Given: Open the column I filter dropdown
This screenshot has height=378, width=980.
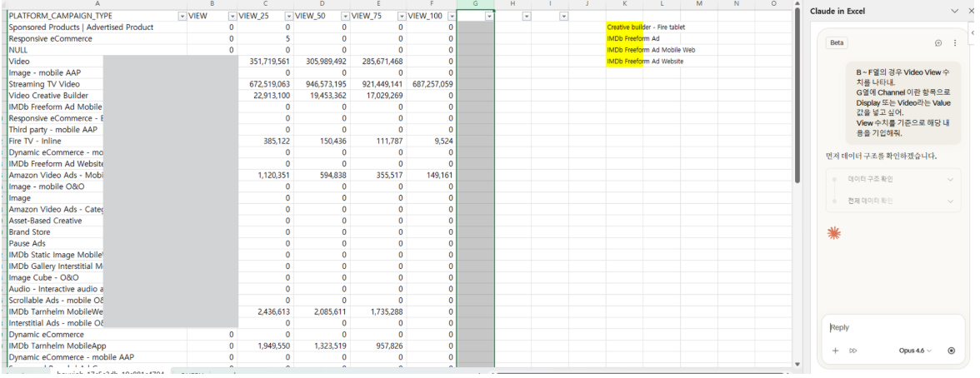Looking at the screenshot, I should pyautogui.click(x=563, y=17).
